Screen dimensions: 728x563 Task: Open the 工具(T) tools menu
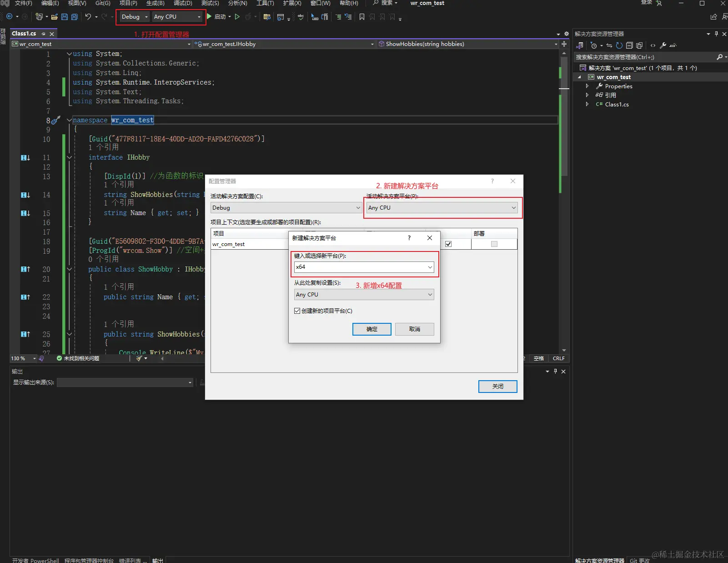coord(265,3)
